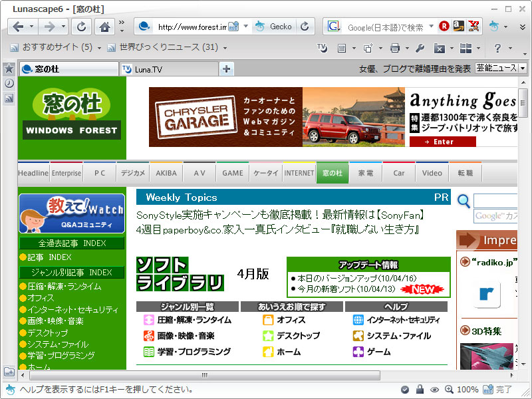Screen dimensions: 532x399
Task: Open settings with the wrench icon
Action: click(420, 48)
